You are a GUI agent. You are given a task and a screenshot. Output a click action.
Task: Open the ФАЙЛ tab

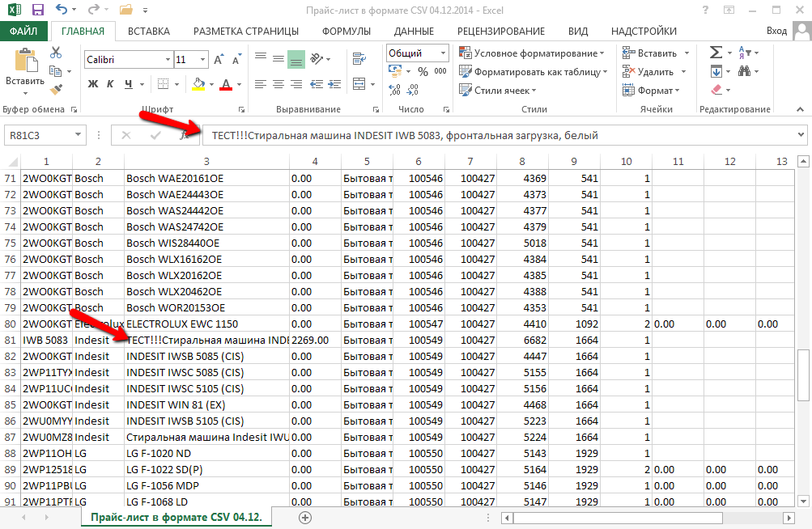coord(23,31)
